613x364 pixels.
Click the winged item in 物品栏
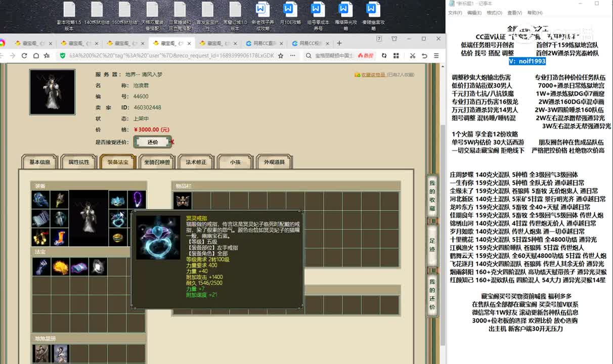click(183, 200)
